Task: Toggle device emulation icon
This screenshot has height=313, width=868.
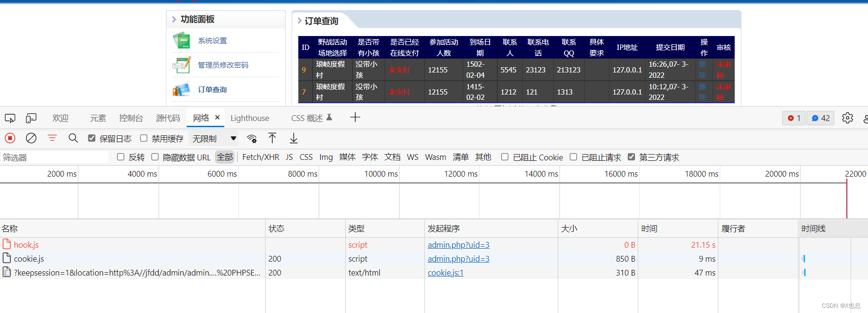Action: pyautogui.click(x=31, y=118)
